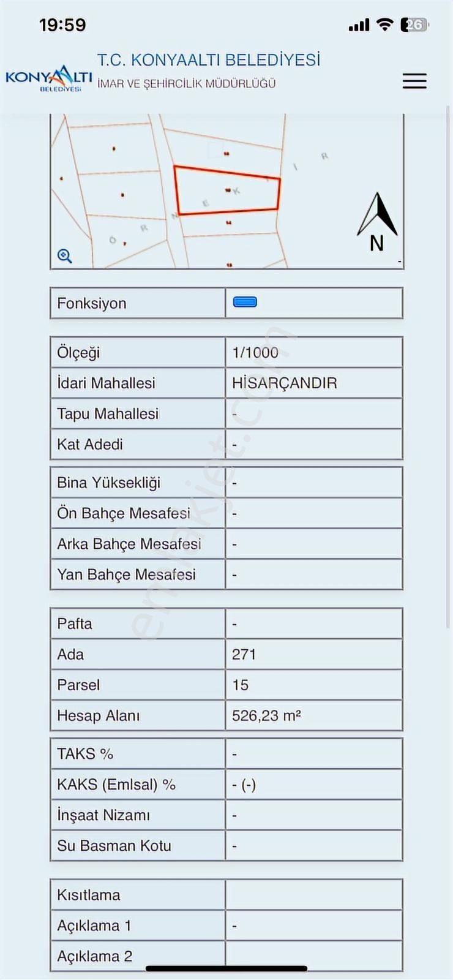This screenshot has height=980, width=453.
Task: Select the Konyaaltı Belediyesi logo
Action: click(47, 78)
